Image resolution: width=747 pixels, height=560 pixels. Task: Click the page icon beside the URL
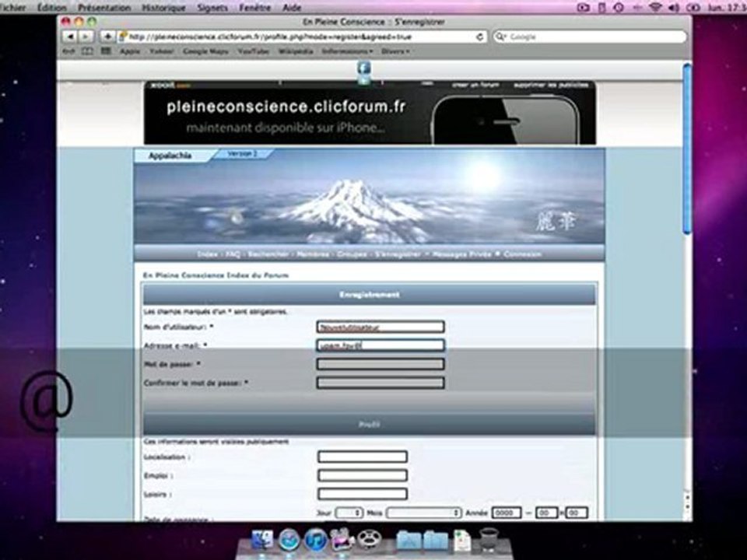tap(122, 37)
